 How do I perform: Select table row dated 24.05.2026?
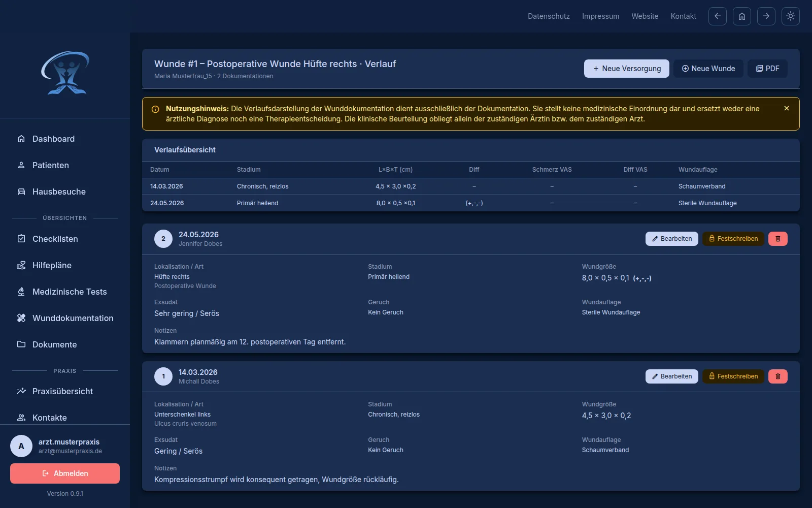[x=471, y=203]
